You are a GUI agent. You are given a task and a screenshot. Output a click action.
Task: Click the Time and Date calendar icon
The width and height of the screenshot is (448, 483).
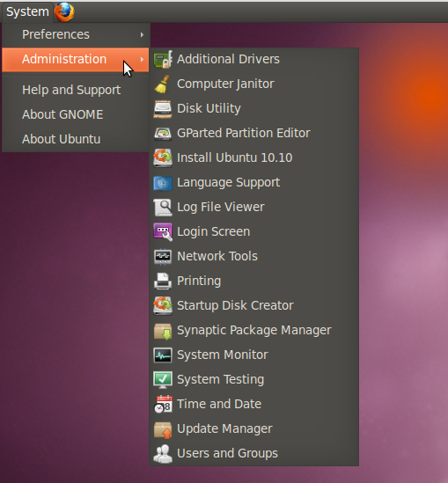coord(163,404)
